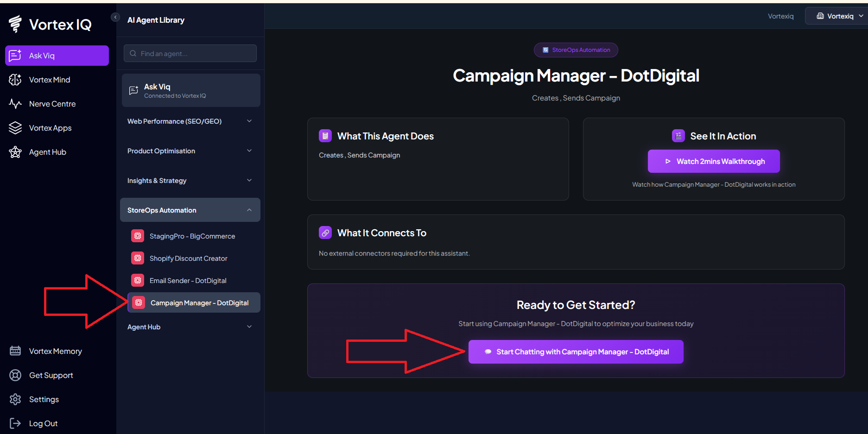The width and height of the screenshot is (868, 434).
Task: Open the Vortex Mind panel icon
Action: (15, 79)
